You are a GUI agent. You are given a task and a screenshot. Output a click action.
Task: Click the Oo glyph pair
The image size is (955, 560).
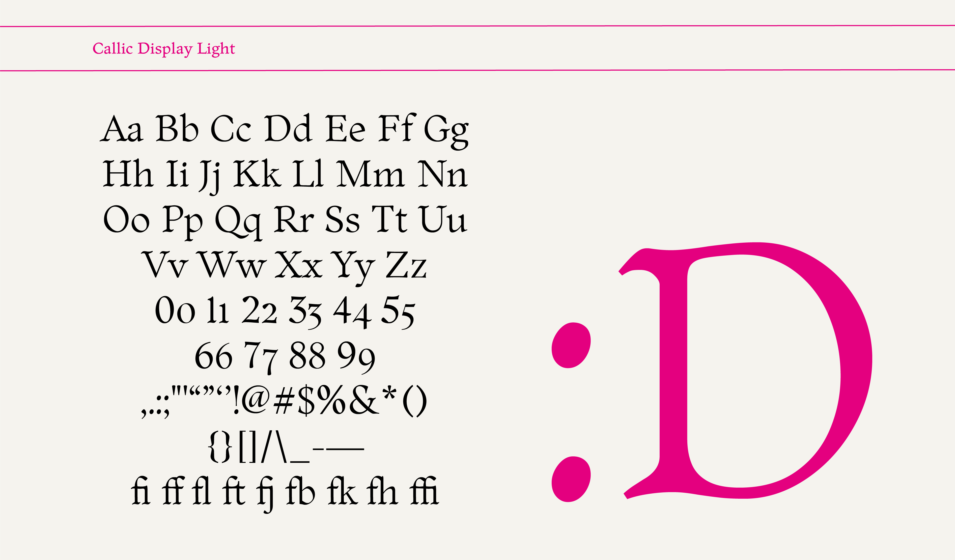126,219
